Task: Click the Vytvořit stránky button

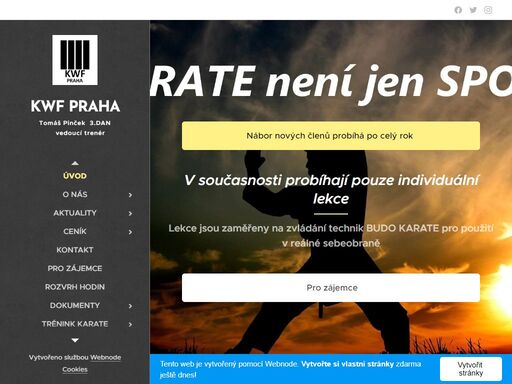Action: (x=471, y=369)
